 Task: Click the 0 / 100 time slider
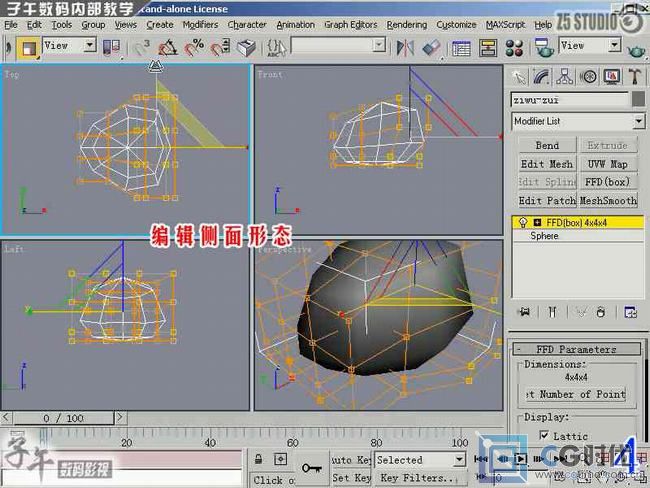point(63,418)
